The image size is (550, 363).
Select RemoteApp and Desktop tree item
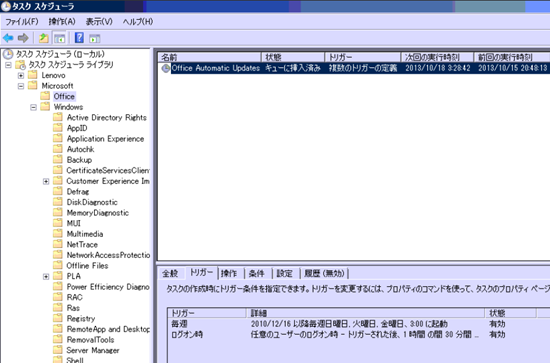coord(108,329)
